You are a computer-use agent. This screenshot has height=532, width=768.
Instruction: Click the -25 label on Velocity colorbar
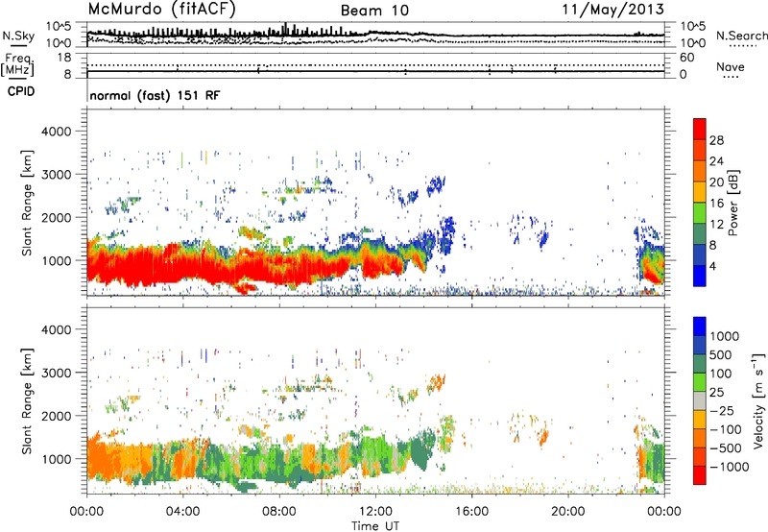click(722, 411)
